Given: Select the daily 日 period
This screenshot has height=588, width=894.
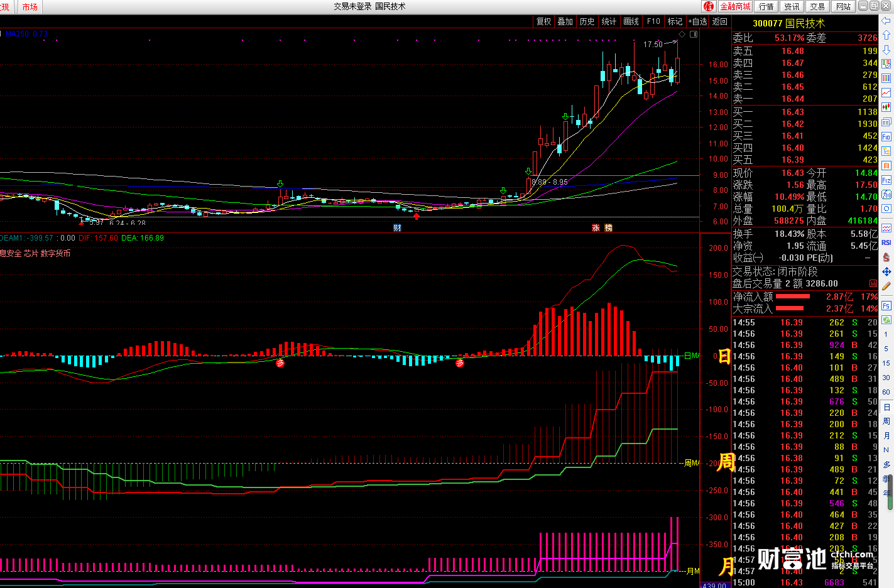Looking at the screenshot, I should [886, 407].
